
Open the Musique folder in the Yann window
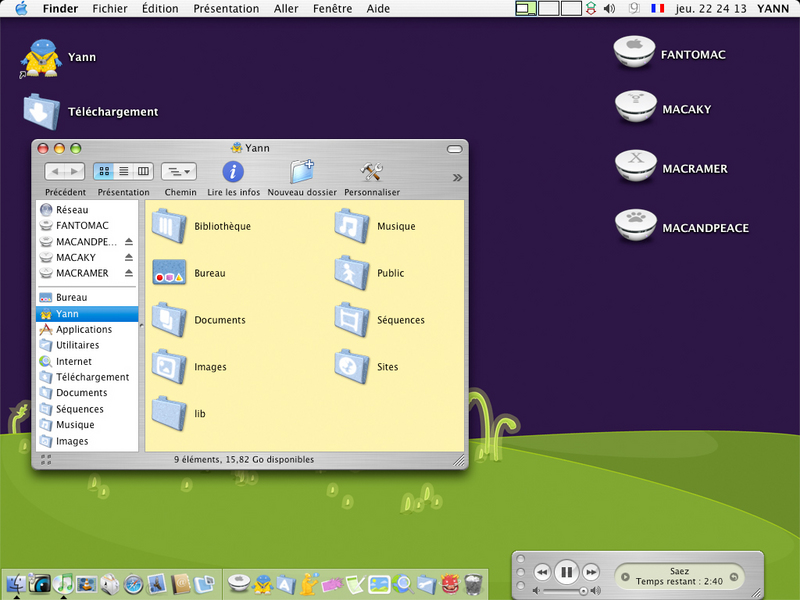(352, 226)
